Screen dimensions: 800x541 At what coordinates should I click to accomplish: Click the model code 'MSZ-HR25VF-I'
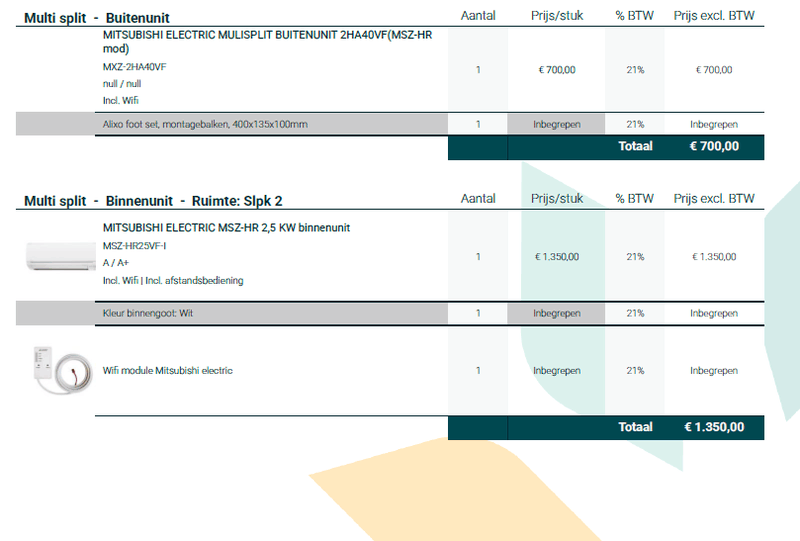(x=134, y=246)
